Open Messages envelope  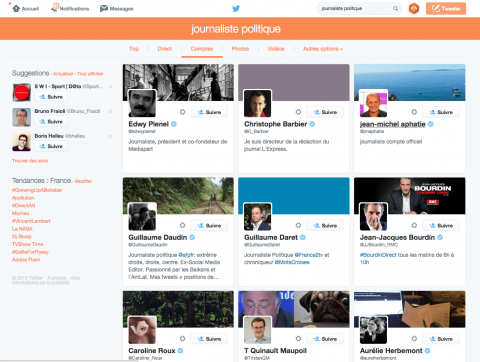[x=104, y=8]
